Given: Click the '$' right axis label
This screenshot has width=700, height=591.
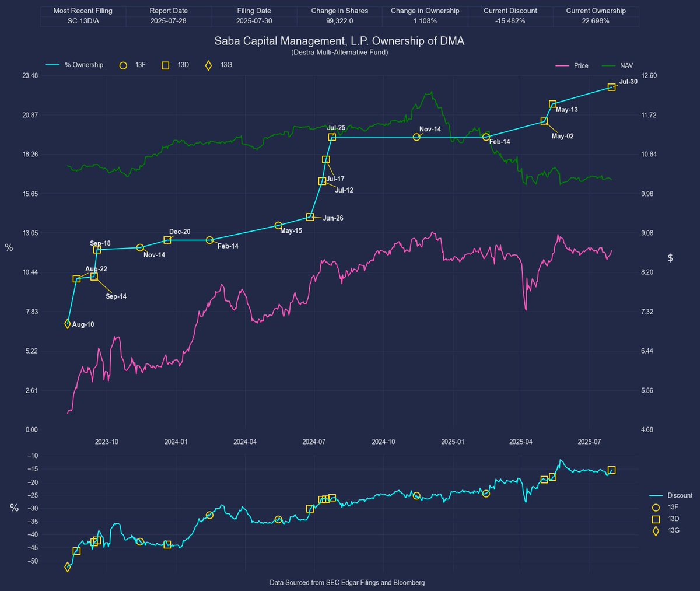Looking at the screenshot, I should [x=670, y=258].
